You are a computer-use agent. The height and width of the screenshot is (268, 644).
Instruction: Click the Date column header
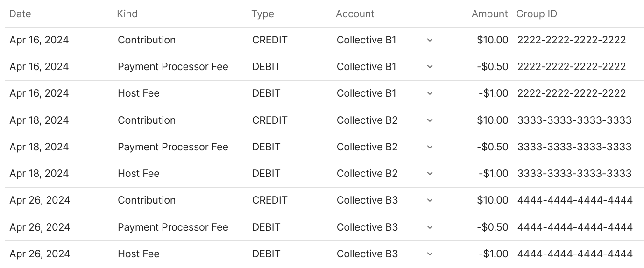[x=20, y=14]
